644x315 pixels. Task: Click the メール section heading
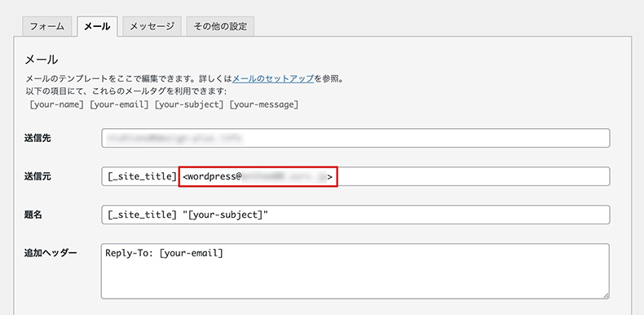click(x=42, y=60)
